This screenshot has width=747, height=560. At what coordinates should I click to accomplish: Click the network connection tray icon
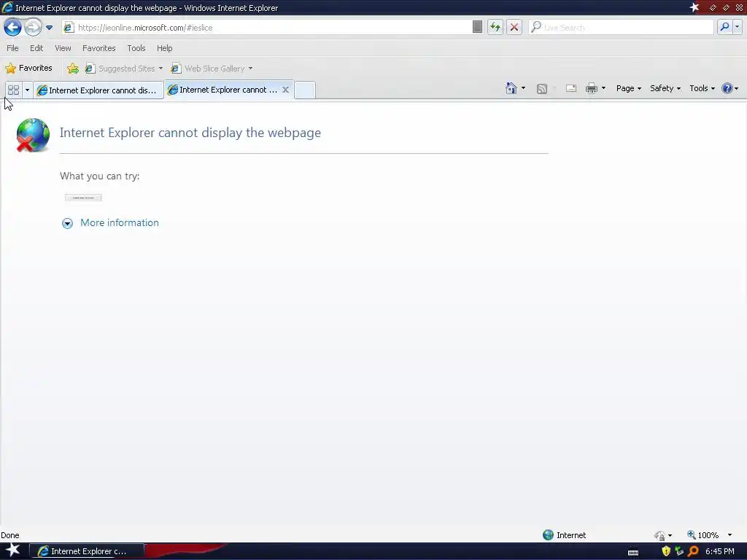tap(679, 551)
